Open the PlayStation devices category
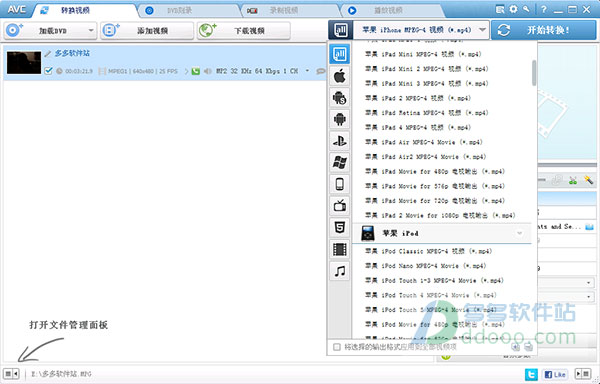600x384 pixels. point(339,141)
